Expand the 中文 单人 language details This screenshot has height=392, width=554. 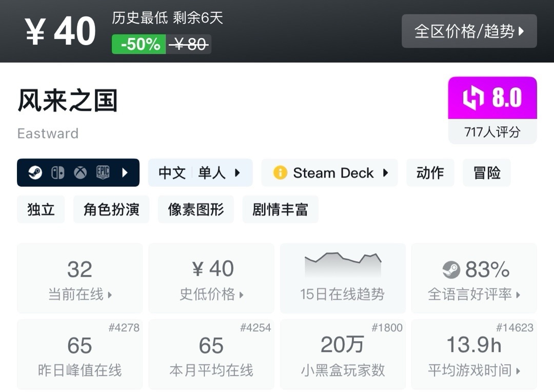pos(200,173)
